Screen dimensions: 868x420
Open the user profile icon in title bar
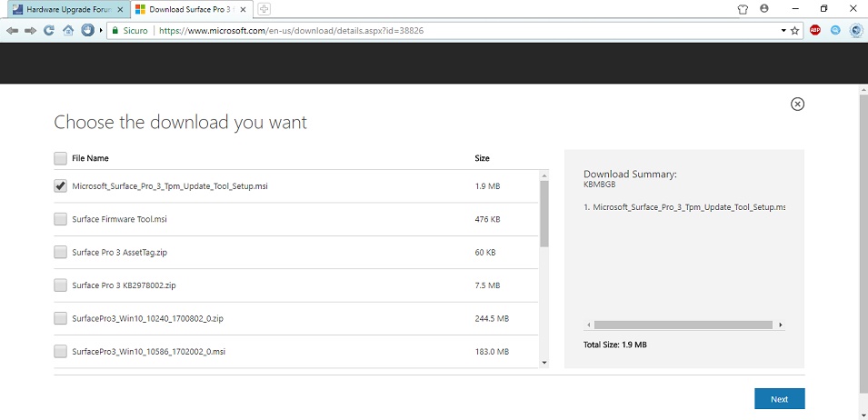[764, 9]
